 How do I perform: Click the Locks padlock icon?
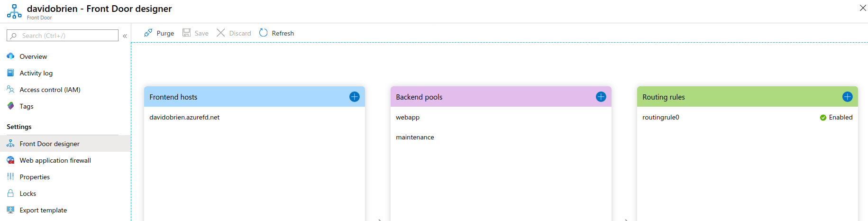pyautogui.click(x=10, y=193)
